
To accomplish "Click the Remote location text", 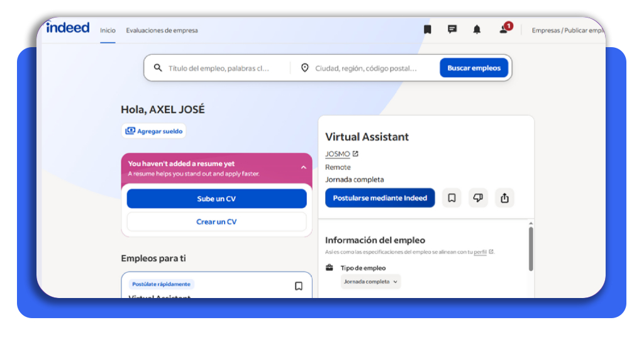I will click(338, 167).
